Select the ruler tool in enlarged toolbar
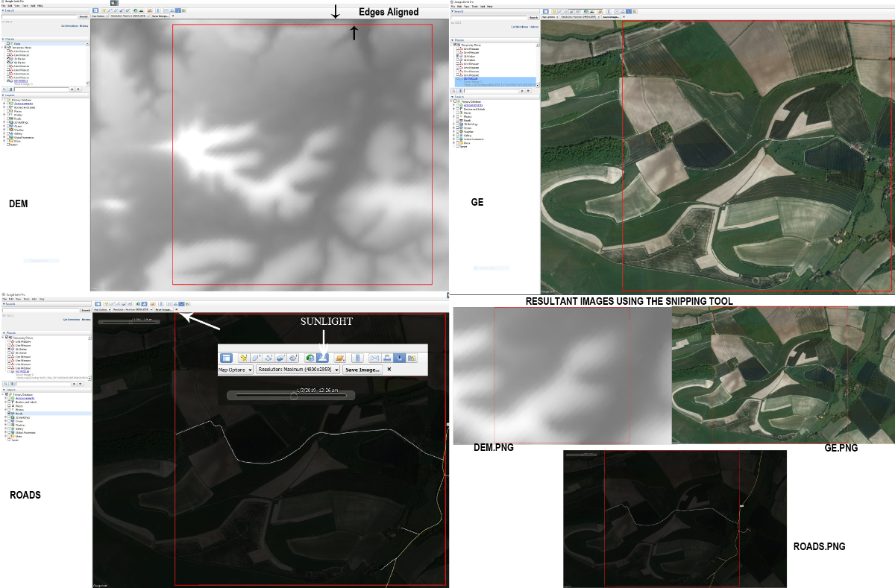895x588 pixels. [x=357, y=358]
